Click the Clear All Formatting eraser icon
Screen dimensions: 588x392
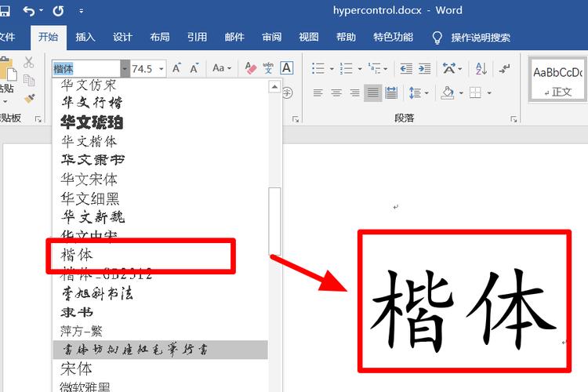[251, 68]
